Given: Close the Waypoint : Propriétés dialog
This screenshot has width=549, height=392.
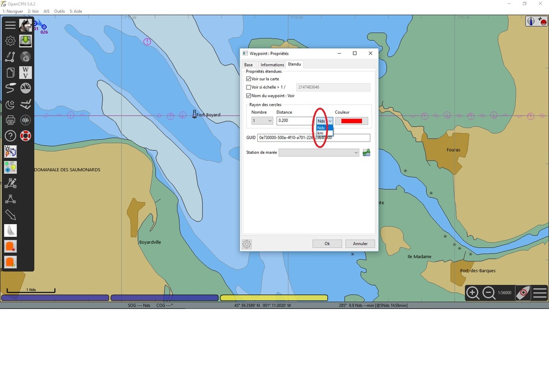Looking at the screenshot, I should [x=370, y=53].
